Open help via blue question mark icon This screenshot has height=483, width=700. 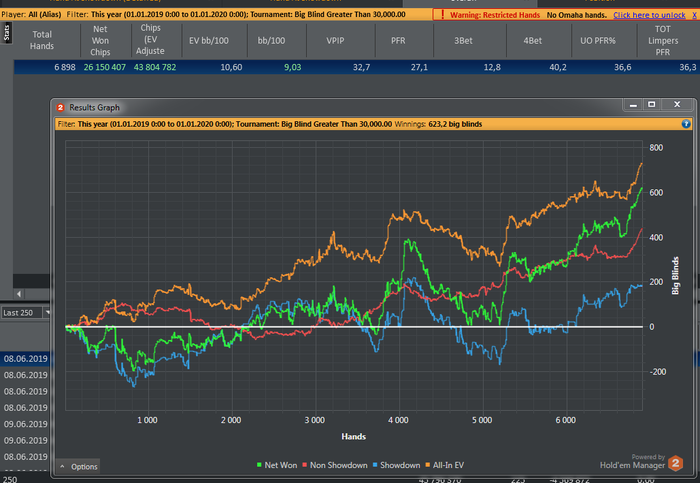pos(686,124)
